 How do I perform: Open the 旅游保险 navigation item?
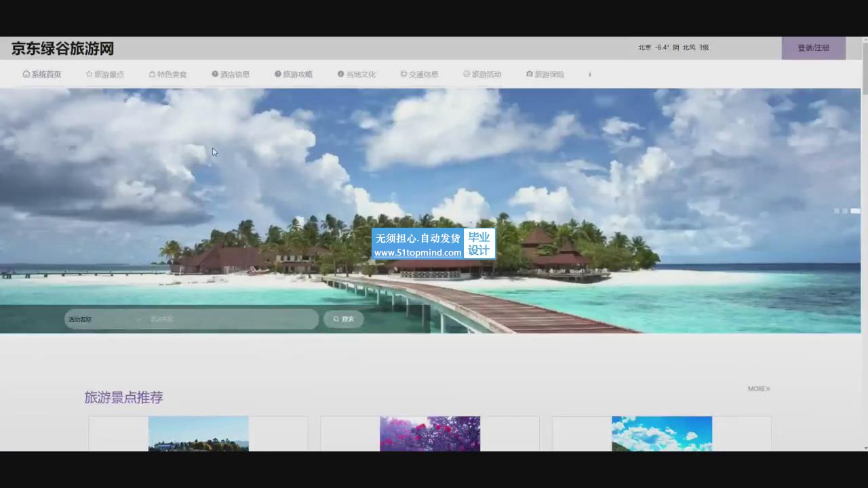[x=545, y=75]
